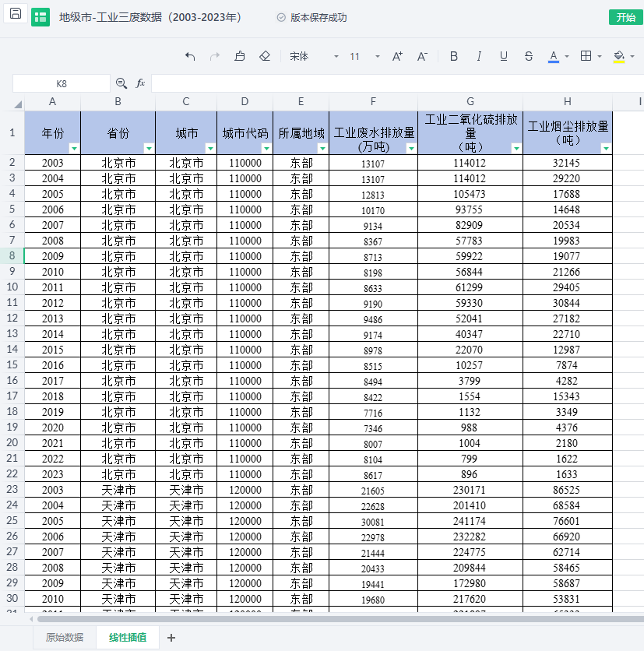This screenshot has height=651, width=644.
Task: Click the green 开始 button
Action: click(626, 17)
